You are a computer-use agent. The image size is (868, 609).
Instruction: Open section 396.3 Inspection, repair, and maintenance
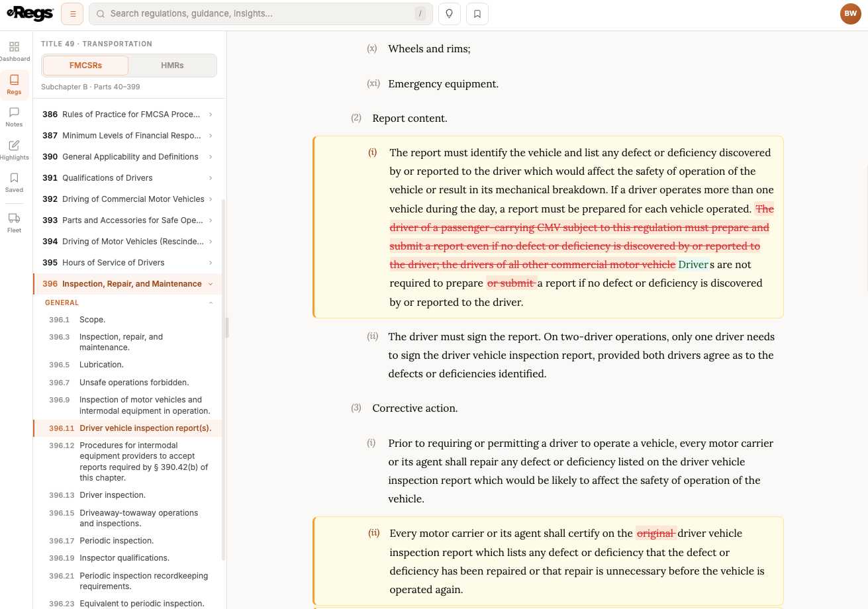(x=127, y=342)
